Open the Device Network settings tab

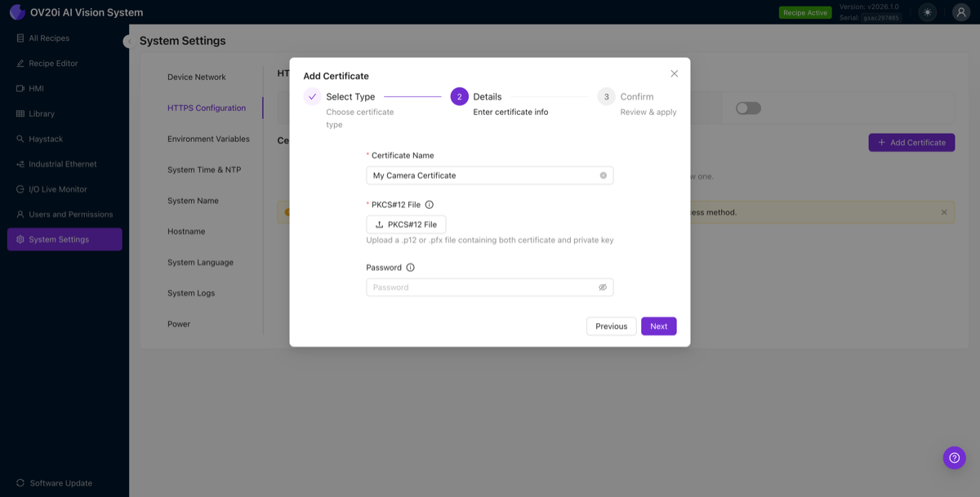coord(197,76)
